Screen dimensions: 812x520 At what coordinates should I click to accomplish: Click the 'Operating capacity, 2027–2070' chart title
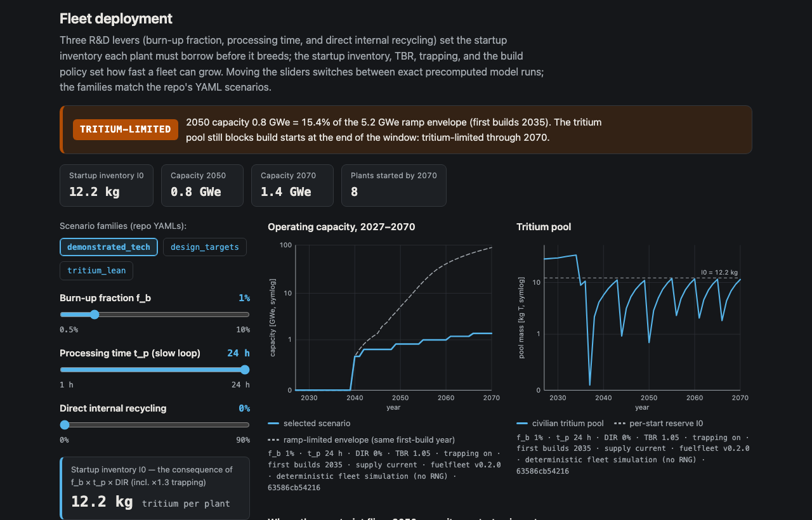coord(341,226)
